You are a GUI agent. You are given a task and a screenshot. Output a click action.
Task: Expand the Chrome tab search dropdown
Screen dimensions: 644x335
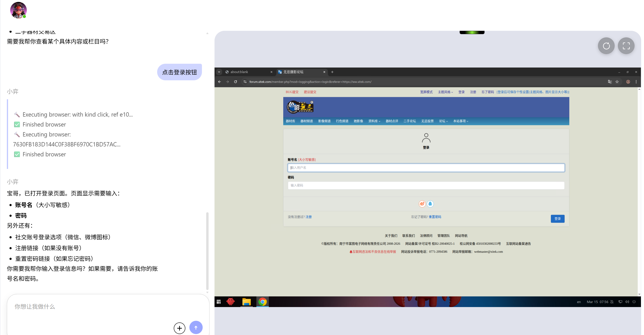tap(219, 72)
